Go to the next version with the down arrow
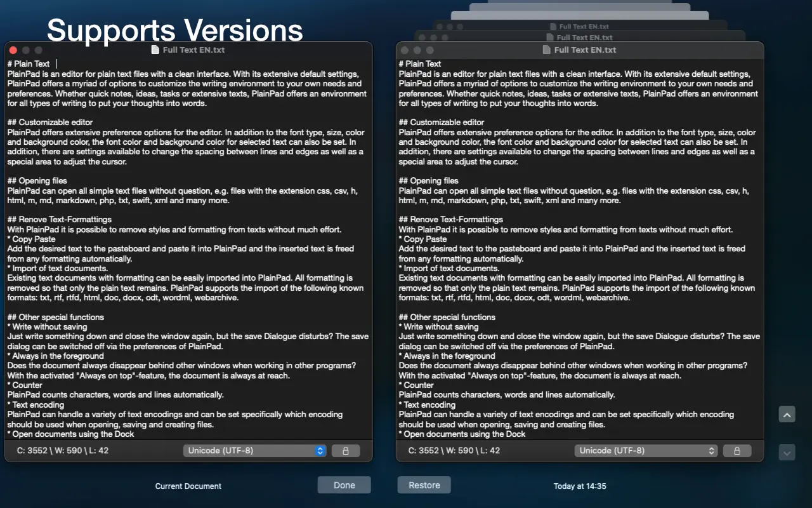The image size is (812, 508). 787,453
